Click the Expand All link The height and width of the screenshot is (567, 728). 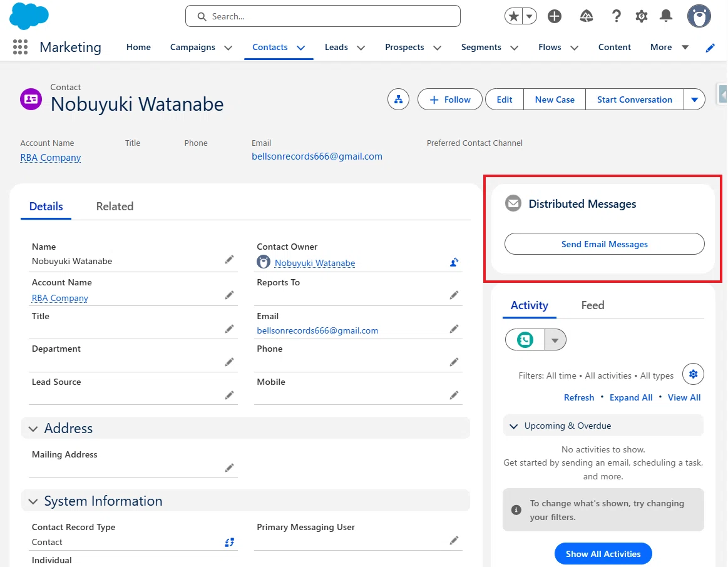pos(630,397)
